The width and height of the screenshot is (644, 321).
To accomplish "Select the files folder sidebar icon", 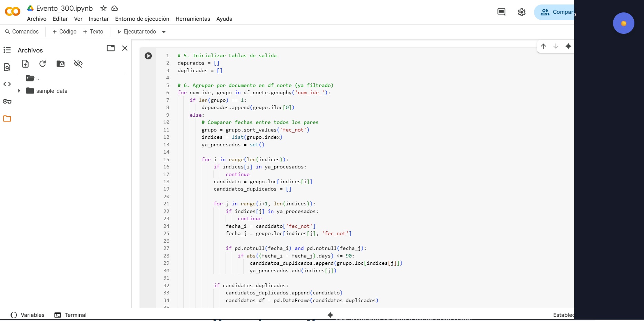I will [x=7, y=118].
